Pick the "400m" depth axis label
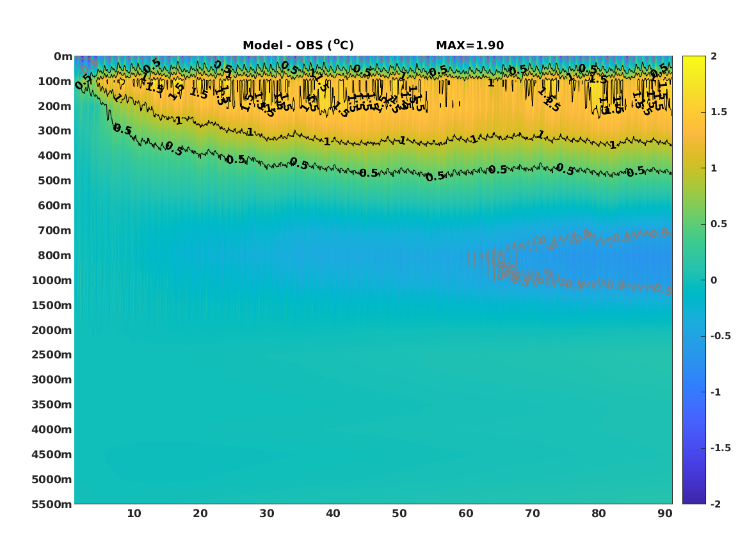 [x=55, y=156]
